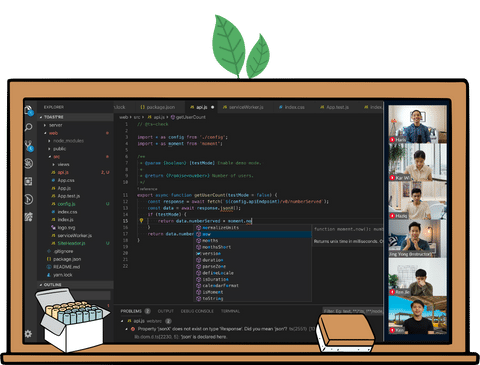Click the muted mic icon on Haris's video
The height and width of the screenshot is (365, 480).
[x=392, y=140]
